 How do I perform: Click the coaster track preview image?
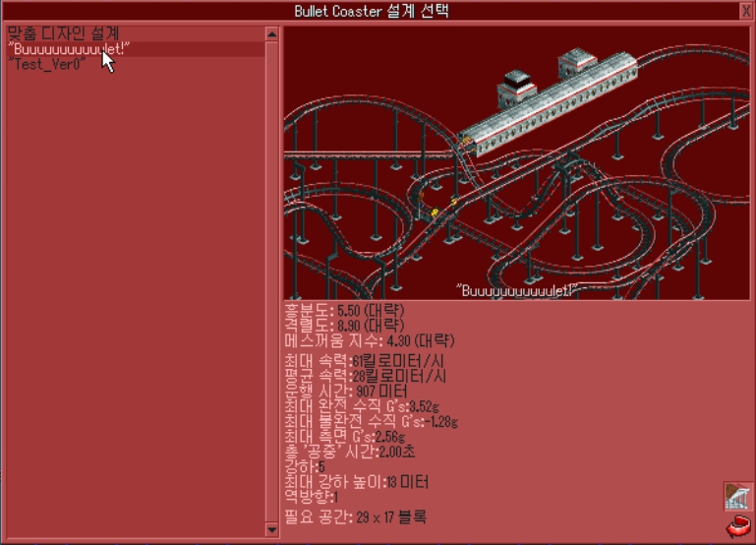pyautogui.click(x=517, y=163)
